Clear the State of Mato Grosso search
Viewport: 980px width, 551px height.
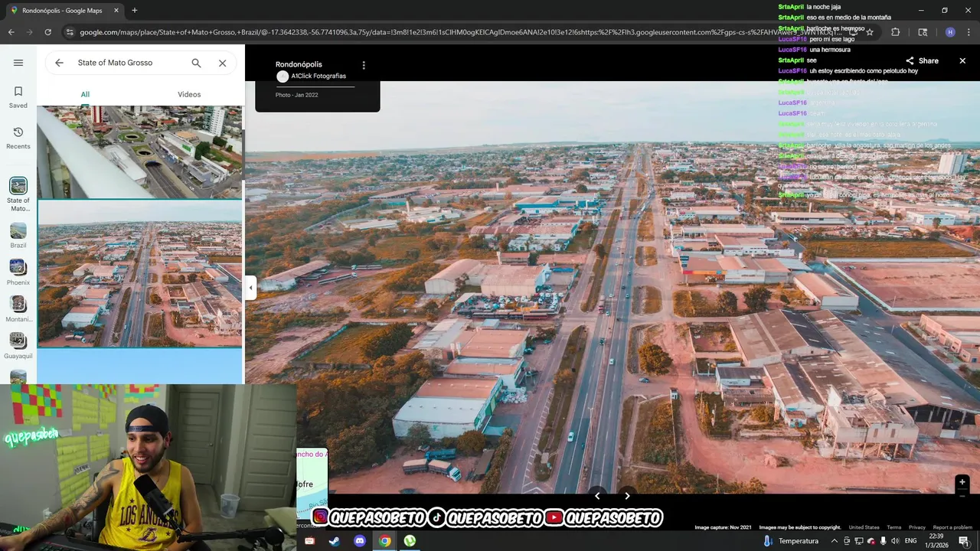click(222, 63)
